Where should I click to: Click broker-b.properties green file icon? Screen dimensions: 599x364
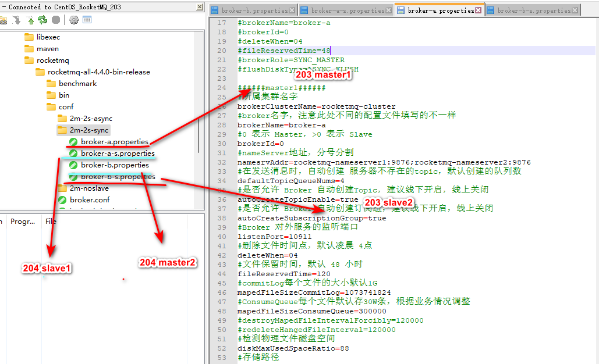[73, 165]
